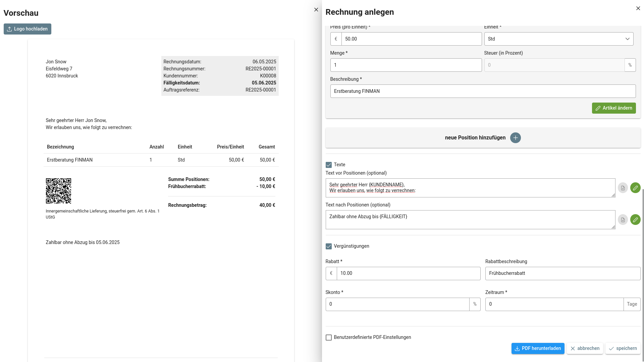Close the Vorschau preview panel
Screen dimensions: 644x362
(316, 10)
